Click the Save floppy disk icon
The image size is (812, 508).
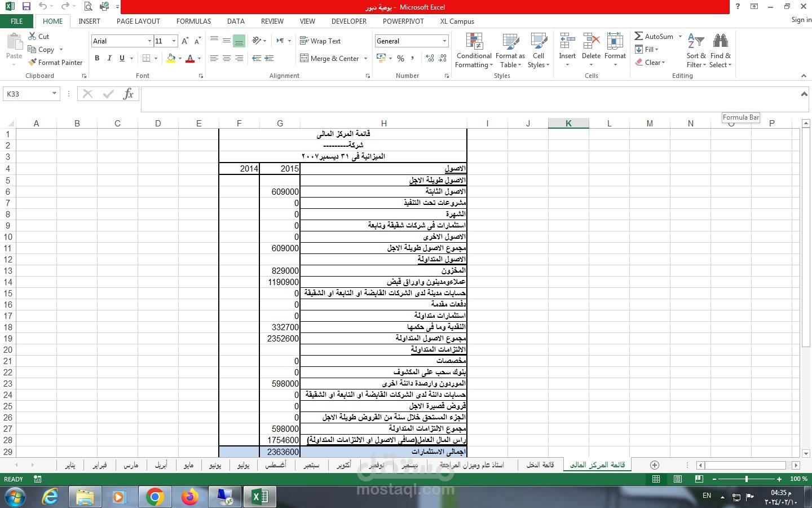click(26, 7)
